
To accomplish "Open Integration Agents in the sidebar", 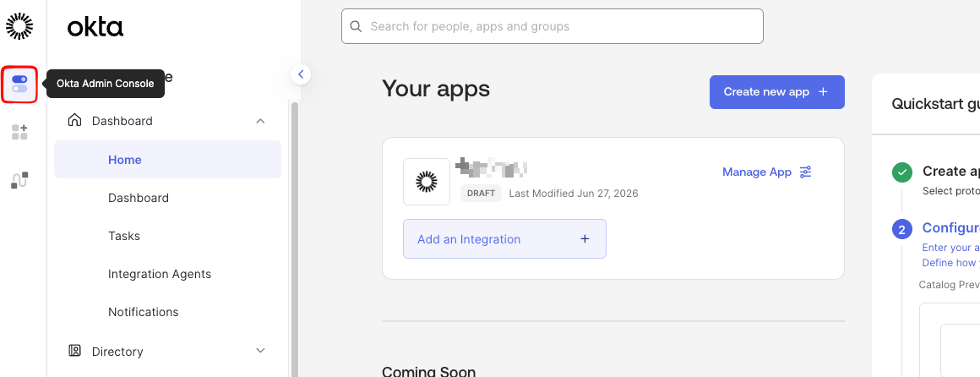I will [160, 274].
